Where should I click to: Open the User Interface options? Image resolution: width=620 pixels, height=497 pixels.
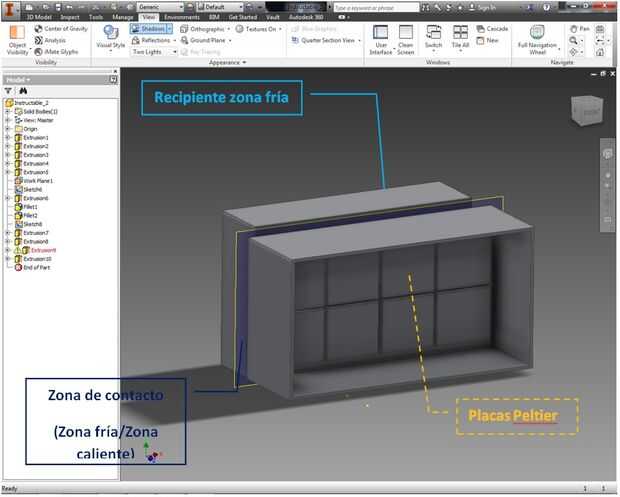click(x=380, y=40)
